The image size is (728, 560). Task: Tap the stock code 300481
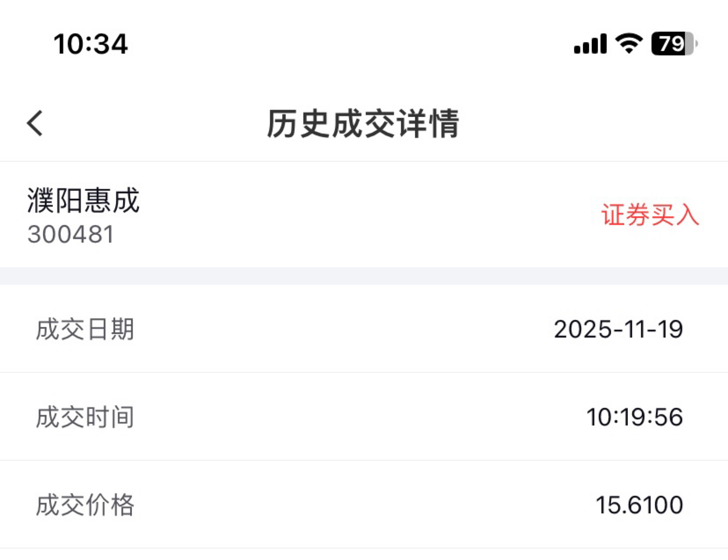(71, 234)
